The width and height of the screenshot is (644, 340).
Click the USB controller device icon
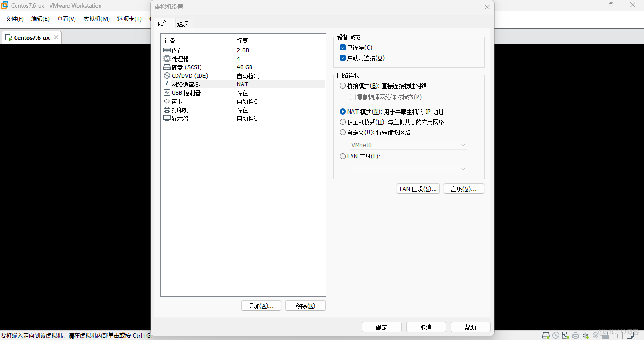click(167, 93)
